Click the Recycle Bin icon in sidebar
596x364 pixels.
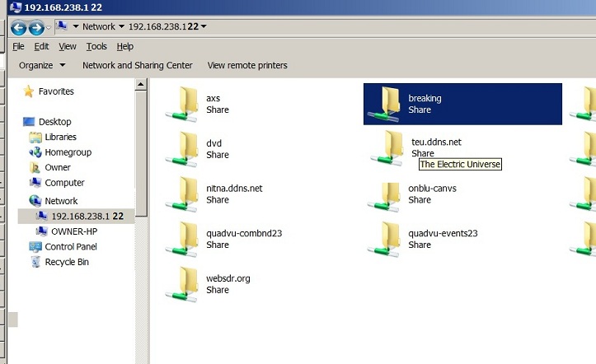(36, 262)
